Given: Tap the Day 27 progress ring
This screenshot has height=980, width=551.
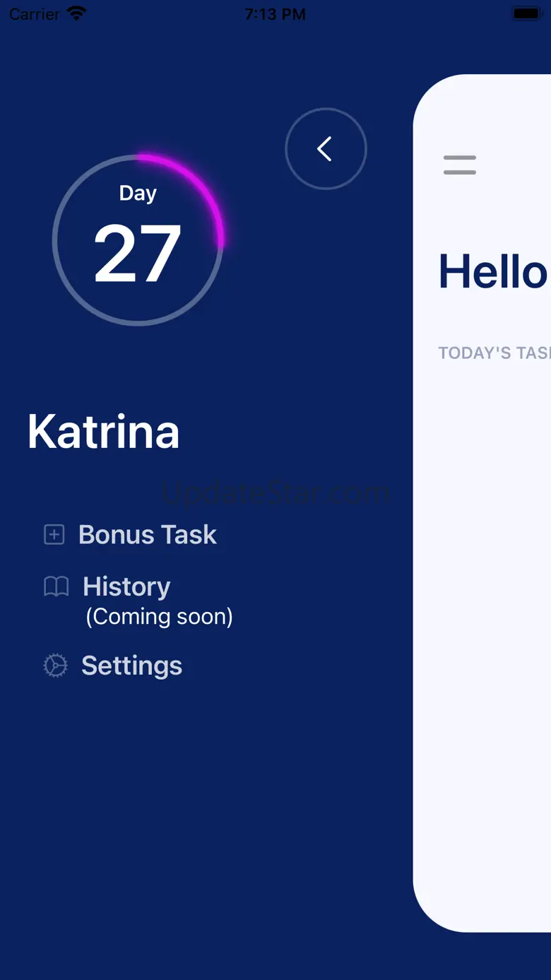Looking at the screenshot, I should pyautogui.click(x=138, y=240).
